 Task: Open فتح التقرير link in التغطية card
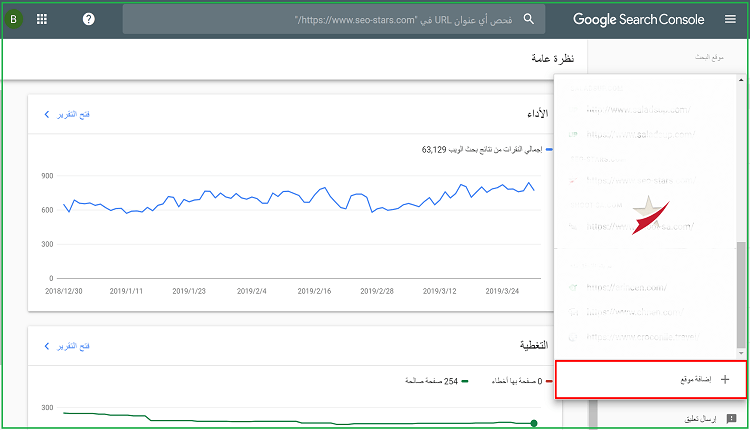(76, 346)
